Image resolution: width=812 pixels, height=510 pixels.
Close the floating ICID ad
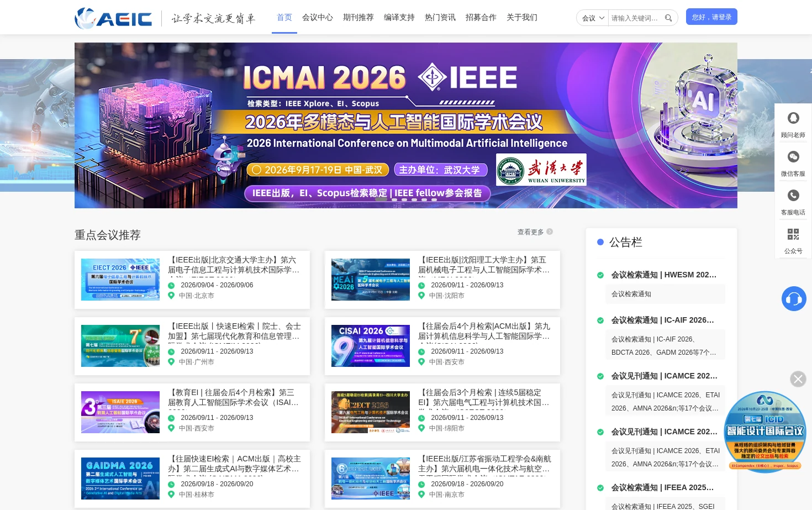pos(798,379)
